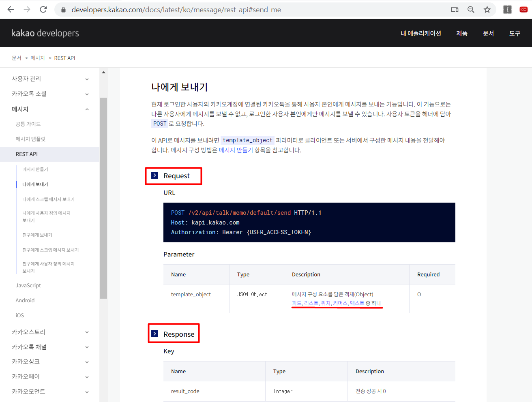The width and height of the screenshot is (532, 402).
Task: Open the 피드 template link
Action: pyautogui.click(x=296, y=303)
